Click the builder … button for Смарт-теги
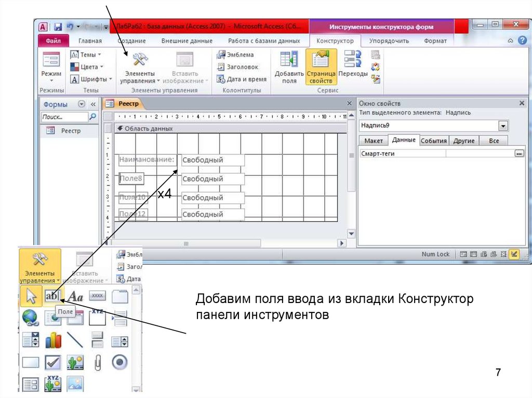Image resolution: width=532 pixels, height=398 pixels. [519, 154]
